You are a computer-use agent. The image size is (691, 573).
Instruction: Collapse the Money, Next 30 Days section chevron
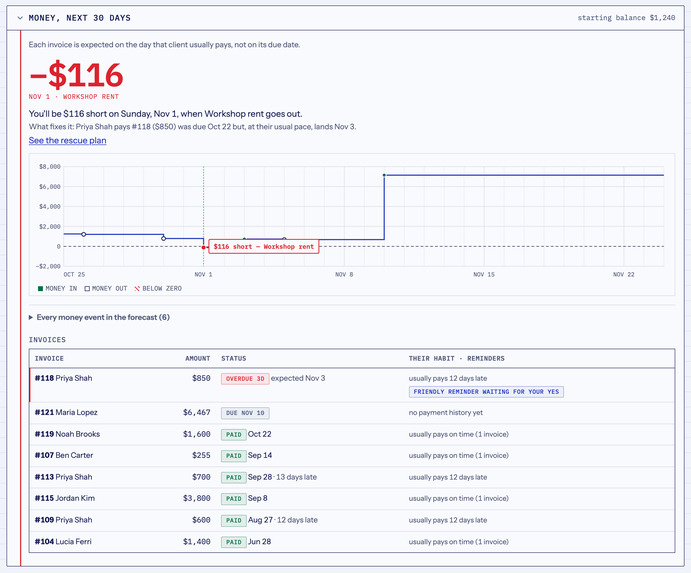coord(20,18)
